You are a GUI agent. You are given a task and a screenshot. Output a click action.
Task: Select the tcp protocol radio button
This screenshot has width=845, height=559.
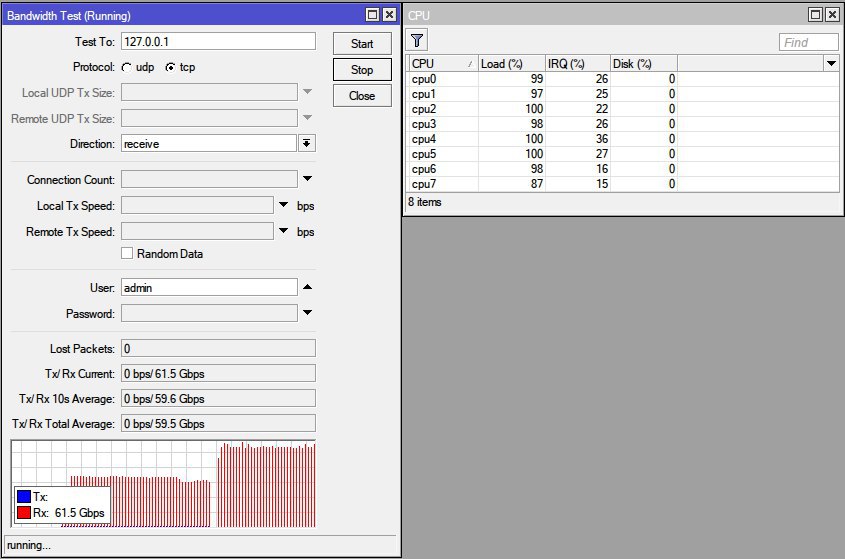[170, 67]
